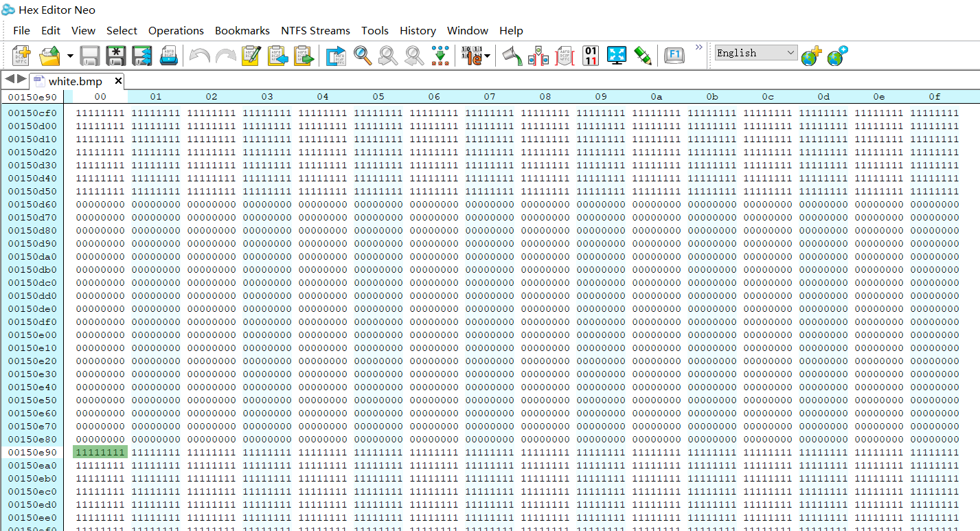Expand the display format dropdown arrow
980x531 pixels.
[487, 56]
